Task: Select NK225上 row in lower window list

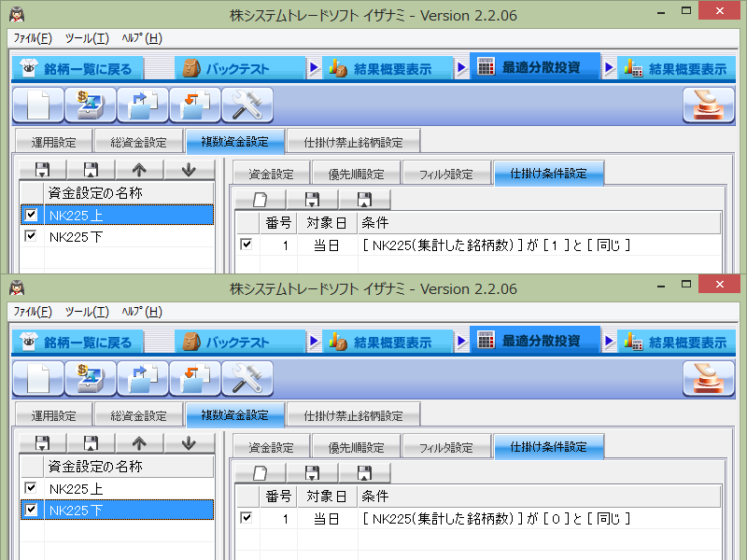Action: (118, 488)
